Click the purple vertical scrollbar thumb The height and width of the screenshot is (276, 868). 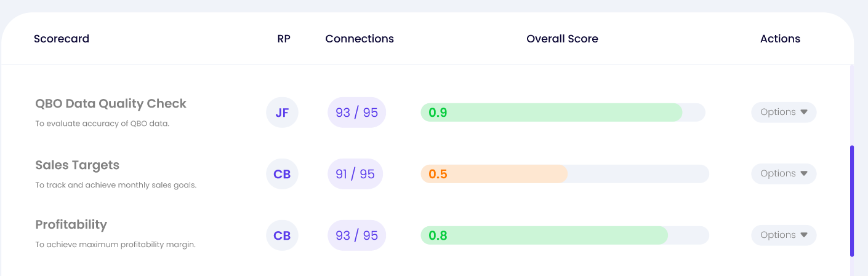[x=852, y=201]
